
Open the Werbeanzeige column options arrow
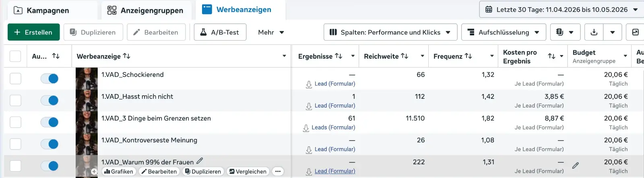[284, 56]
